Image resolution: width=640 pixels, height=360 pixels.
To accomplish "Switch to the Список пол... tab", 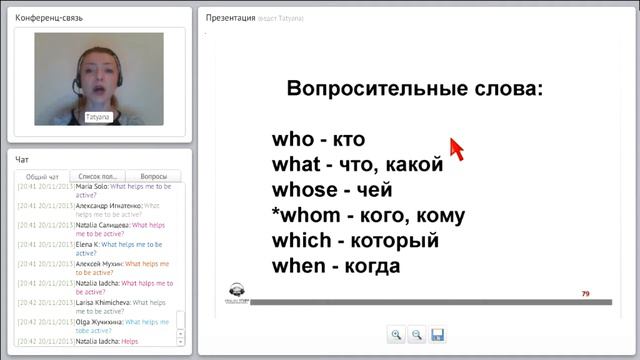I will pos(98,176).
